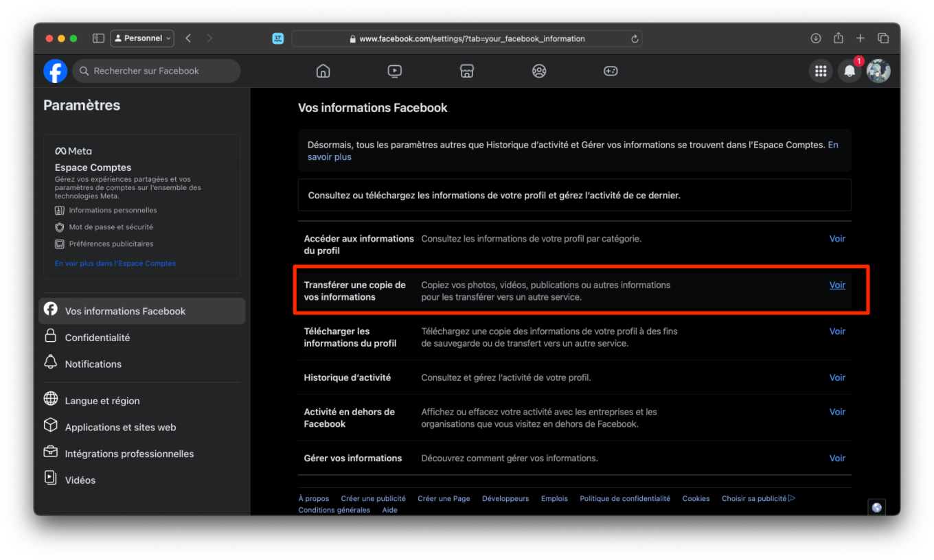Open the Facebook Home feed icon
The image size is (934, 560).
(x=323, y=71)
